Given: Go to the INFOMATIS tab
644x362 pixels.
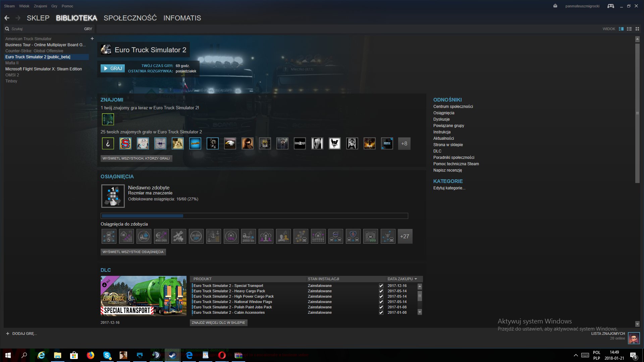Looking at the screenshot, I should pos(182,18).
